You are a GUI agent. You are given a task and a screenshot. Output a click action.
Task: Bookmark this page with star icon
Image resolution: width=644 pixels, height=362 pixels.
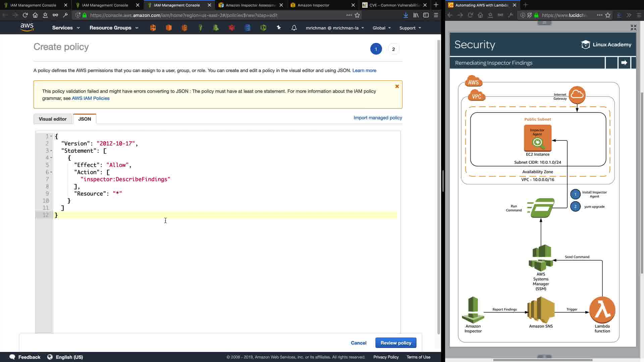point(357,15)
